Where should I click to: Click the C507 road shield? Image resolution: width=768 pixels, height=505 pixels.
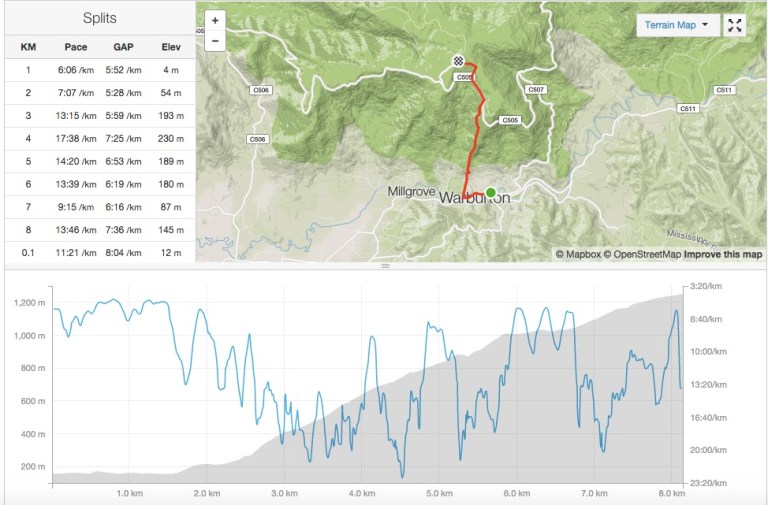point(537,90)
